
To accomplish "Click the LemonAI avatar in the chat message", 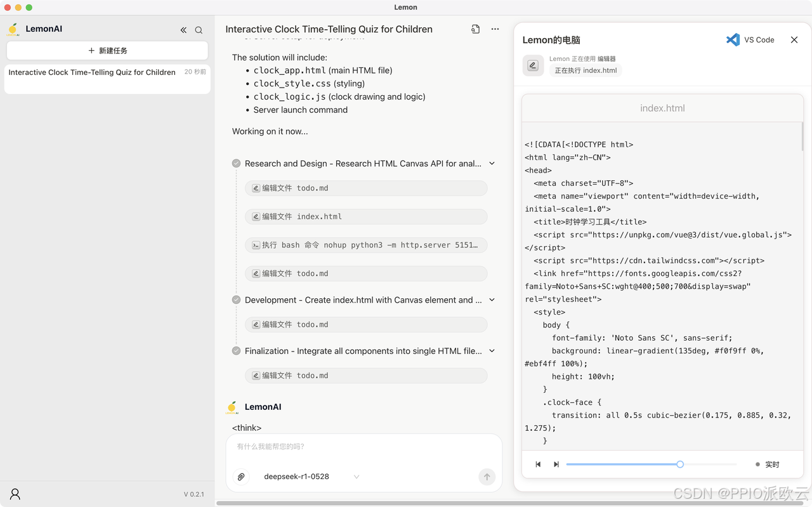I will coord(232,407).
